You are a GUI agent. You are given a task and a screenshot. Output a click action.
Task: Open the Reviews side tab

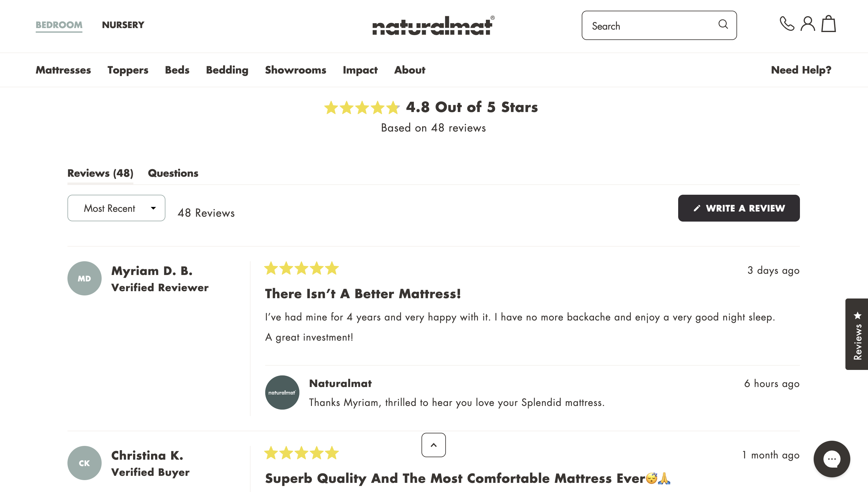point(857,334)
